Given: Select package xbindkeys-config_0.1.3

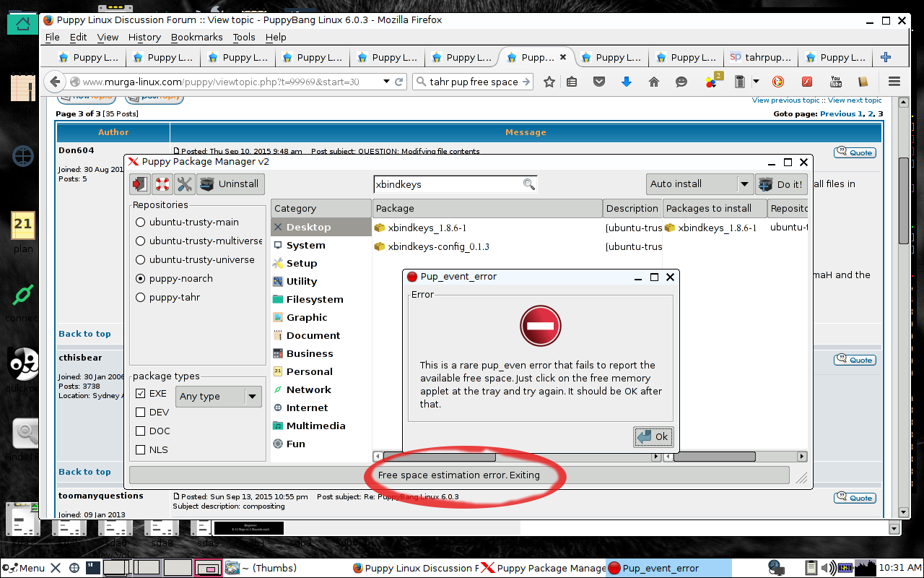Looking at the screenshot, I should [439, 247].
